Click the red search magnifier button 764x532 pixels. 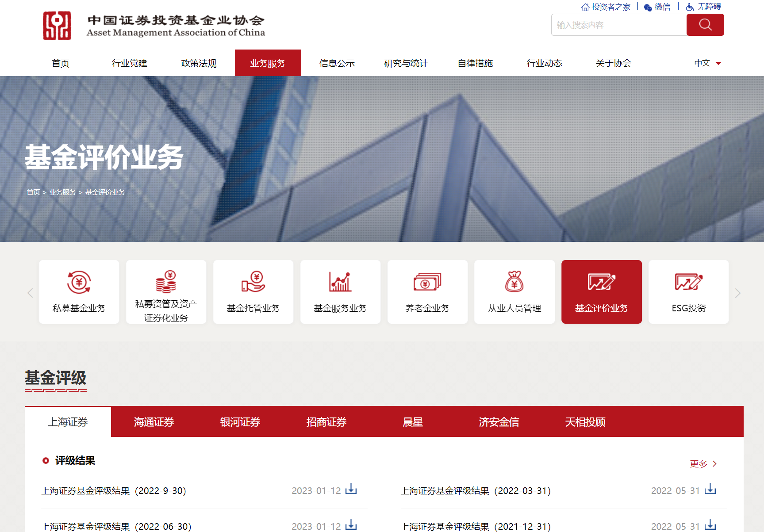[705, 25]
